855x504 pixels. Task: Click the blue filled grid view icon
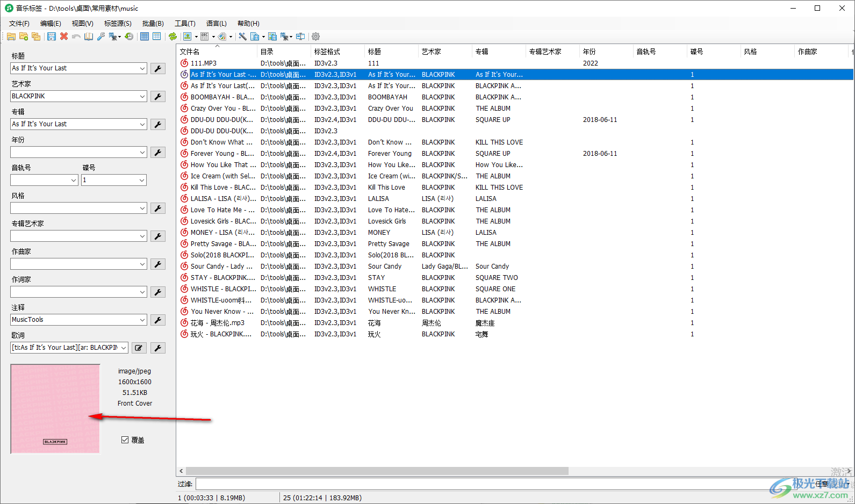click(145, 37)
